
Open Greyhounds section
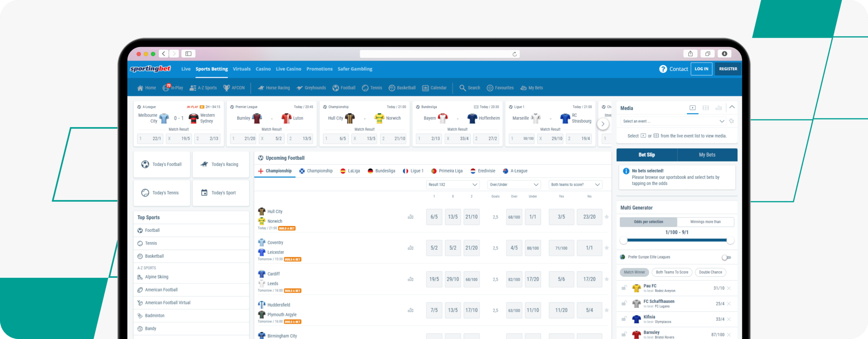pos(311,88)
